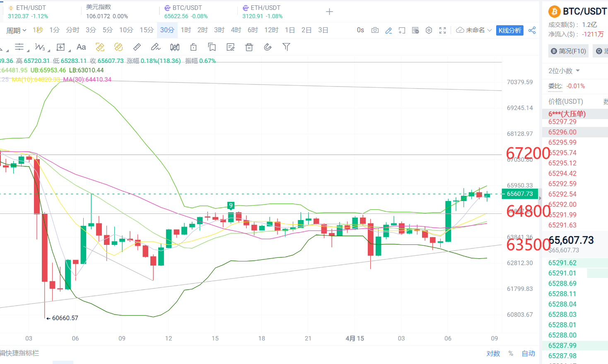Screen dimensions: 608x364
Task: Enable percentage scale with % control
Action: [511, 354]
